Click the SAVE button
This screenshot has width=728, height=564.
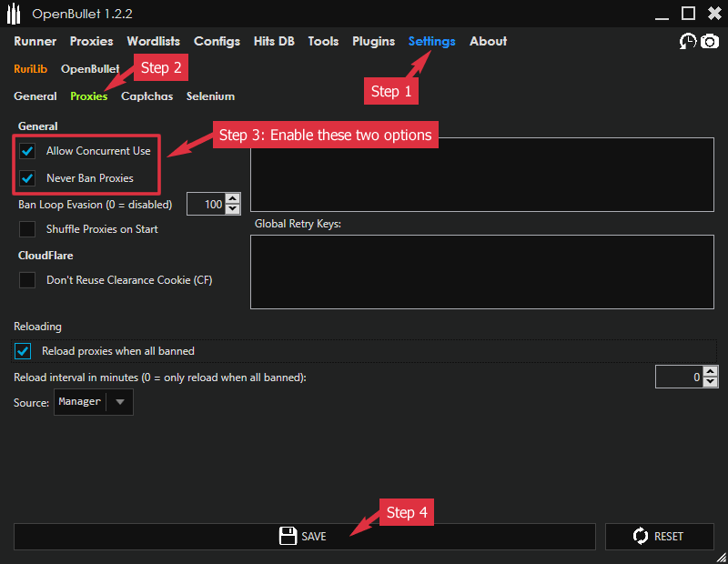coord(305,536)
